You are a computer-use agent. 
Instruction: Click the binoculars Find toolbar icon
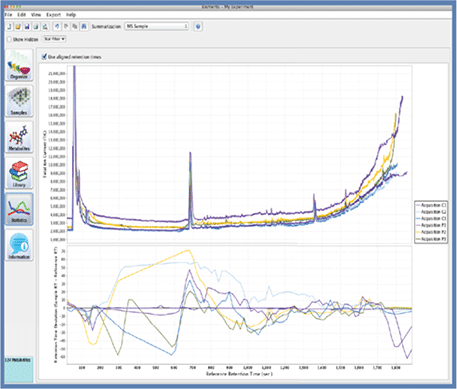tap(84, 26)
